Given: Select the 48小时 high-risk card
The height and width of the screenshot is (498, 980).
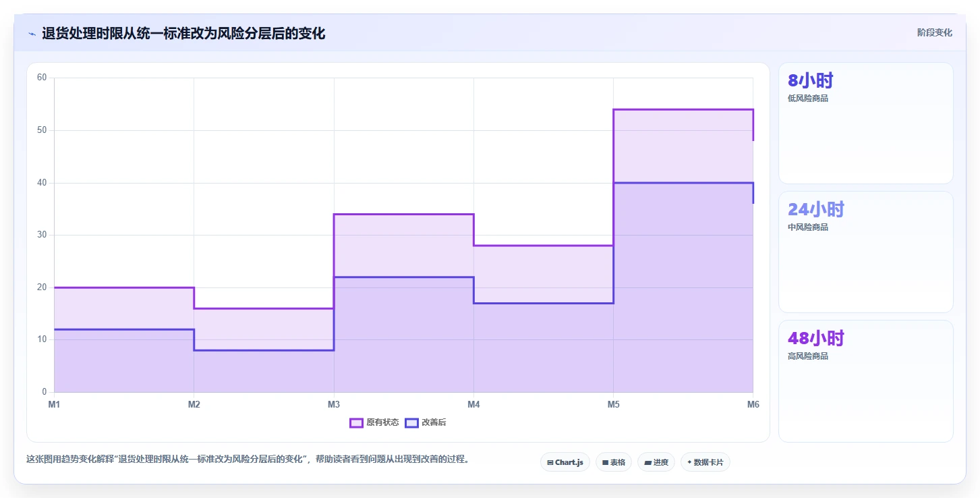Looking at the screenshot, I should 866,381.
